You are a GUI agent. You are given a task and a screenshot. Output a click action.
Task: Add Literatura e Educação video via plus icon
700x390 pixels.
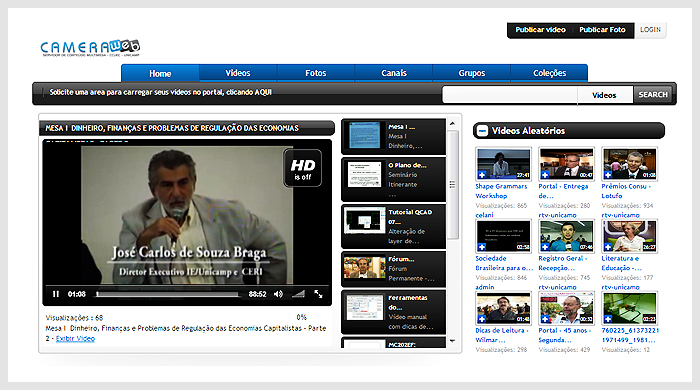point(608,247)
